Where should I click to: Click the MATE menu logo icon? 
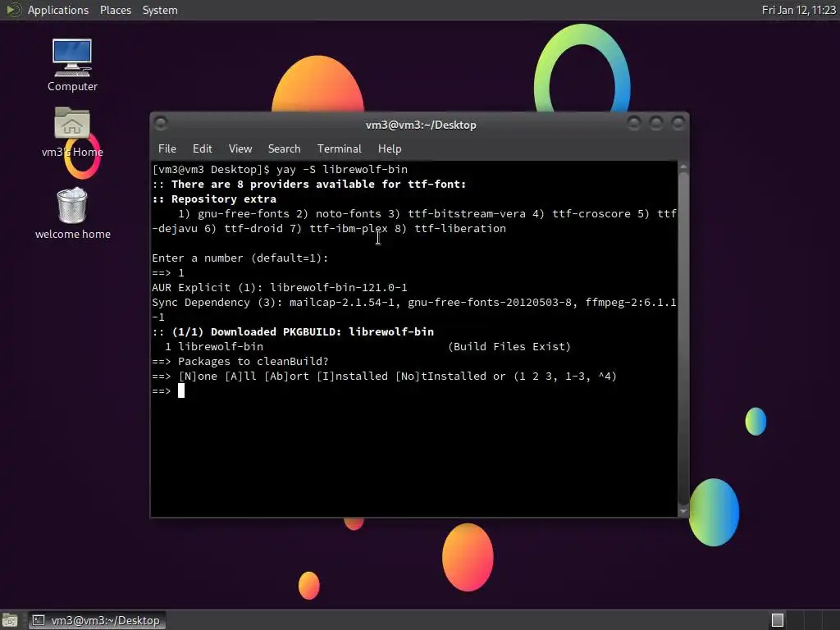click(12, 10)
